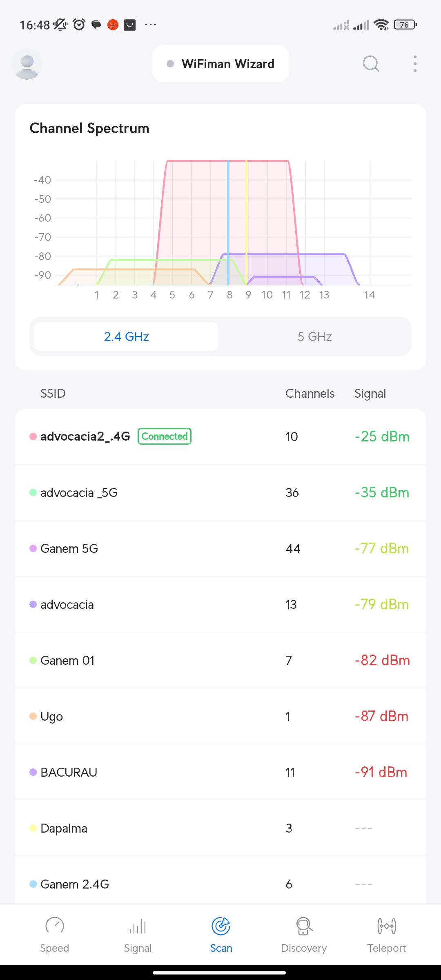Sort list by Signal column header

coord(370,394)
